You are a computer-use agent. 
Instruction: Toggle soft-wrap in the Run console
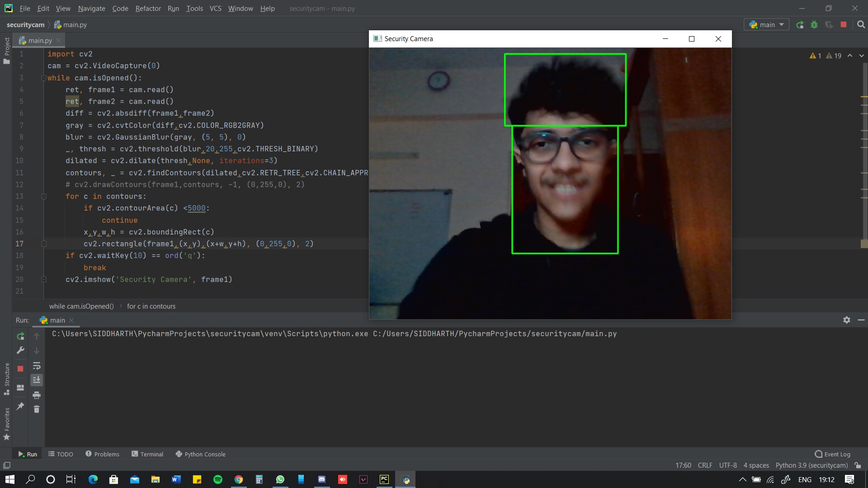click(37, 366)
